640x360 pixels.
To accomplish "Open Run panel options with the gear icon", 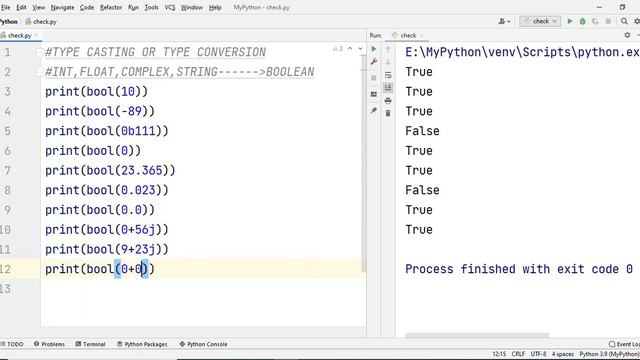I will point(627,36).
